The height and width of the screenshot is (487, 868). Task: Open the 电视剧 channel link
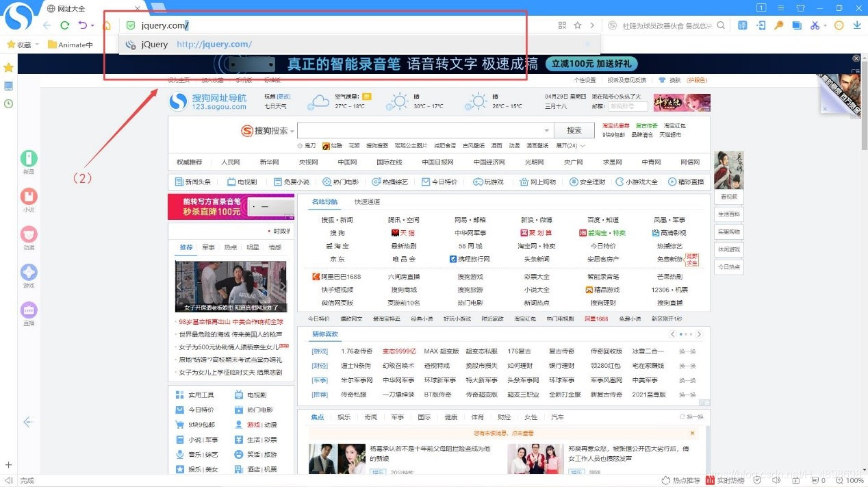point(242,182)
